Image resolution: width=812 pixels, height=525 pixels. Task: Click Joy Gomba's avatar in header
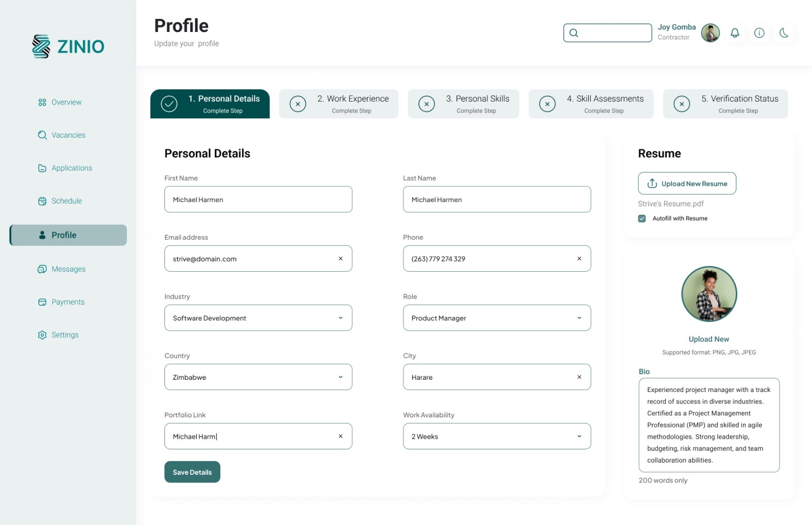(x=710, y=33)
